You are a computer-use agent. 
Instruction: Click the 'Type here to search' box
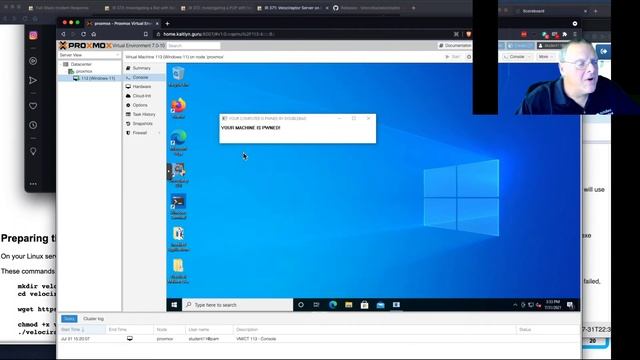(238, 305)
